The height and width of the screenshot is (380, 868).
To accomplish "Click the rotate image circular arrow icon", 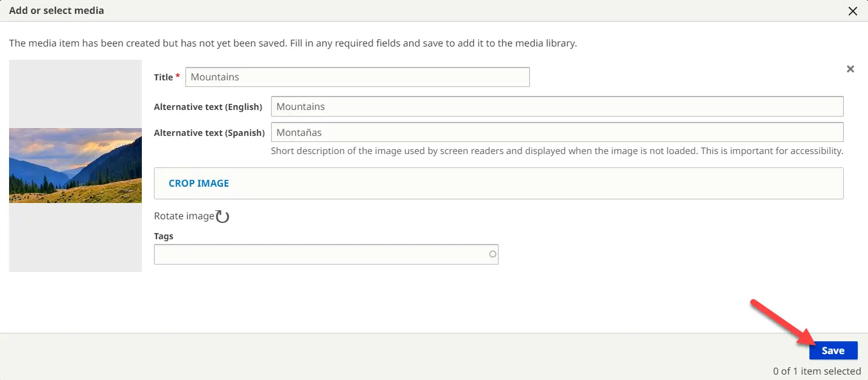I will (223, 216).
